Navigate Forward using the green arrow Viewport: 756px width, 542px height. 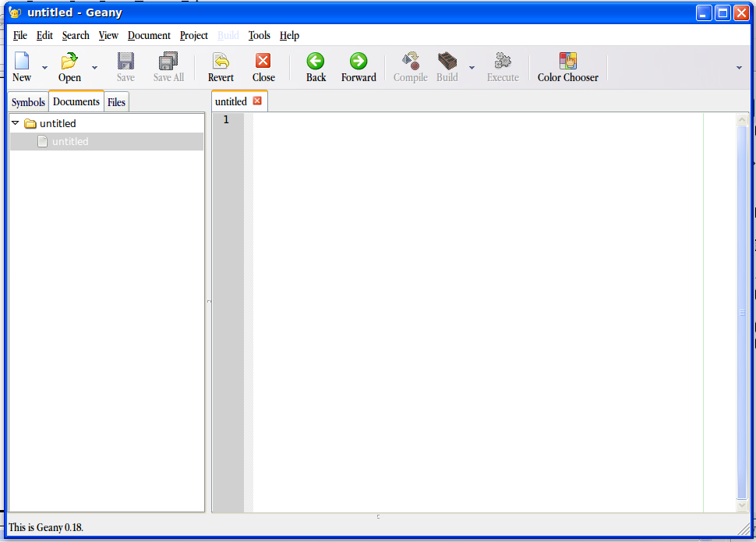(359, 62)
